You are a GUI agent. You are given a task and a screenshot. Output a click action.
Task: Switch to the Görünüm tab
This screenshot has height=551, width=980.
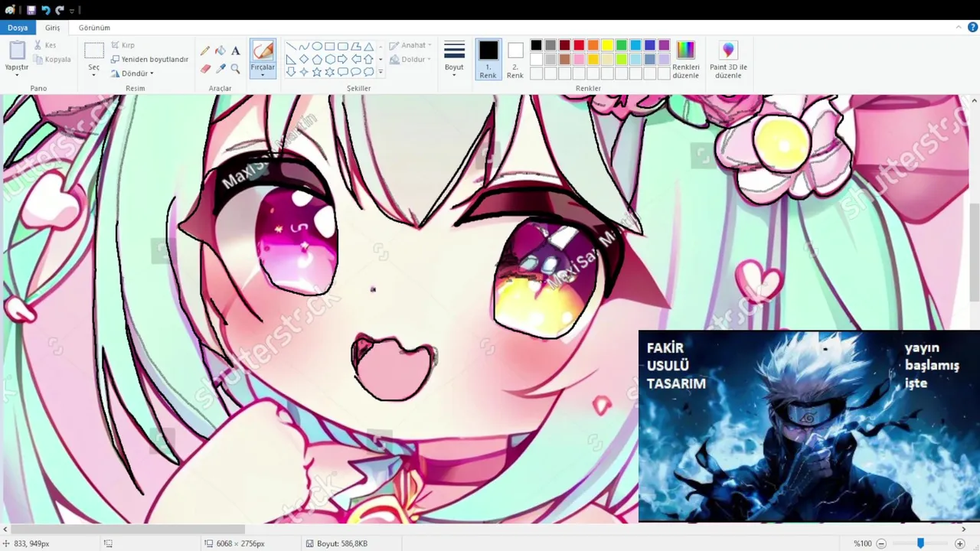click(94, 28)
